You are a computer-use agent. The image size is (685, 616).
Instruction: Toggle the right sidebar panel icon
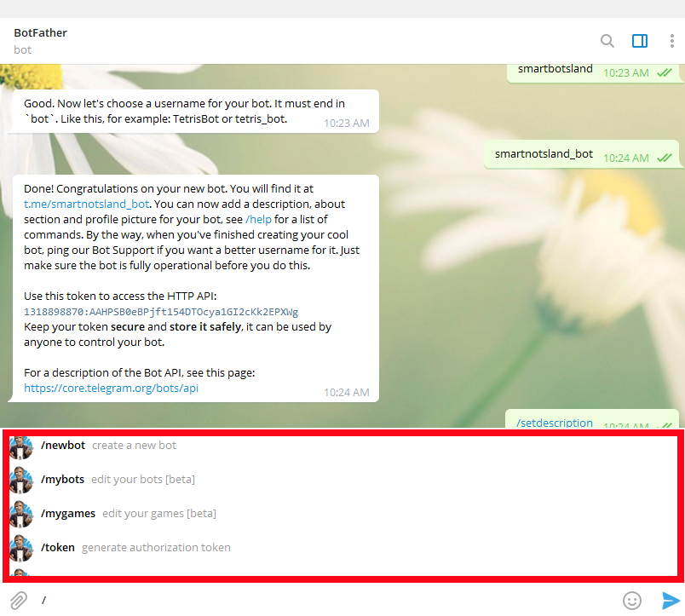640,41
